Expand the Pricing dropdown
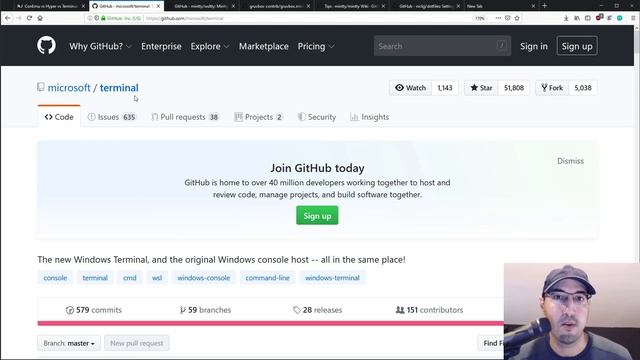 [x=316, y=46]
